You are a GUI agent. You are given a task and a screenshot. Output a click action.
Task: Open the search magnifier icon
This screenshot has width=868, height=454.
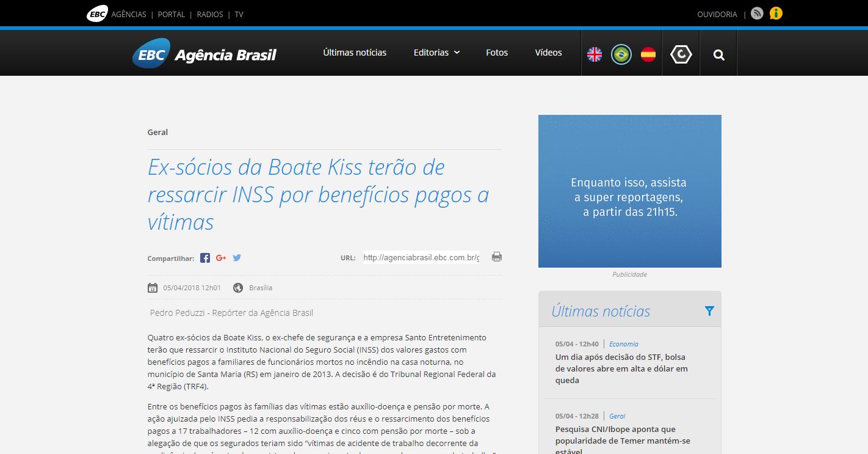(719, 55)
